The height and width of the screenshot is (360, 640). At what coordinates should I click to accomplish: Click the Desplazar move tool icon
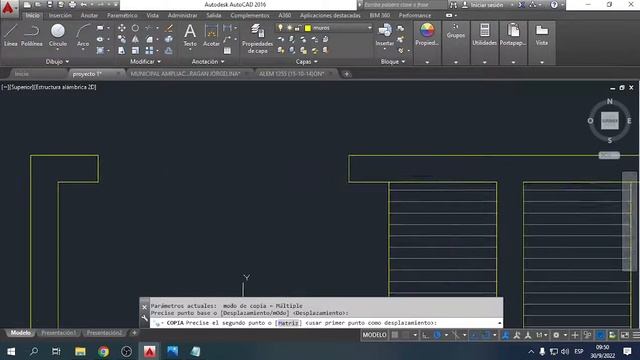[x=122, y=28]
